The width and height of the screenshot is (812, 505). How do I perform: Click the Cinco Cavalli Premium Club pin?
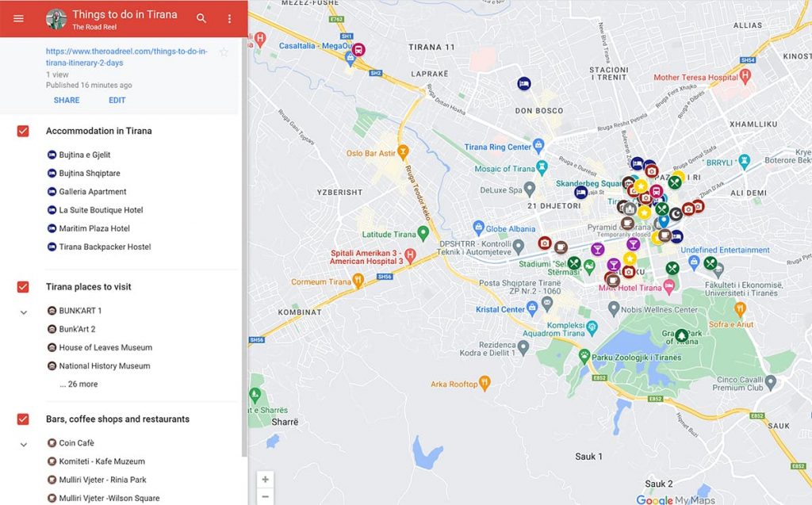[x=771, y=382]
